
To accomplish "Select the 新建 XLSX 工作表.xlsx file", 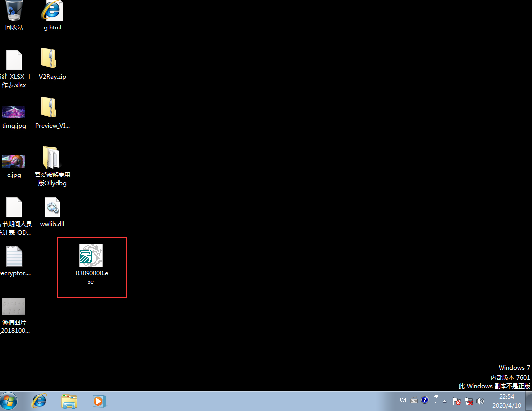I will 14,59.
